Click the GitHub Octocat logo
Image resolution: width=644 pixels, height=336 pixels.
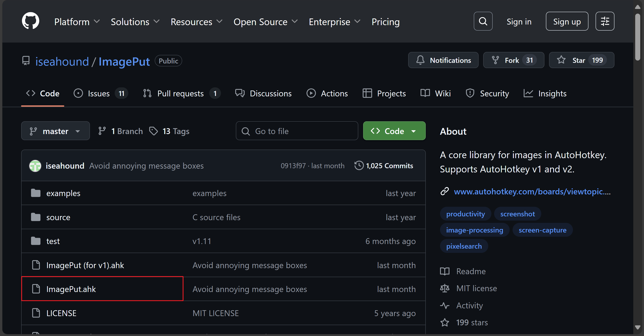click(30, 21)
